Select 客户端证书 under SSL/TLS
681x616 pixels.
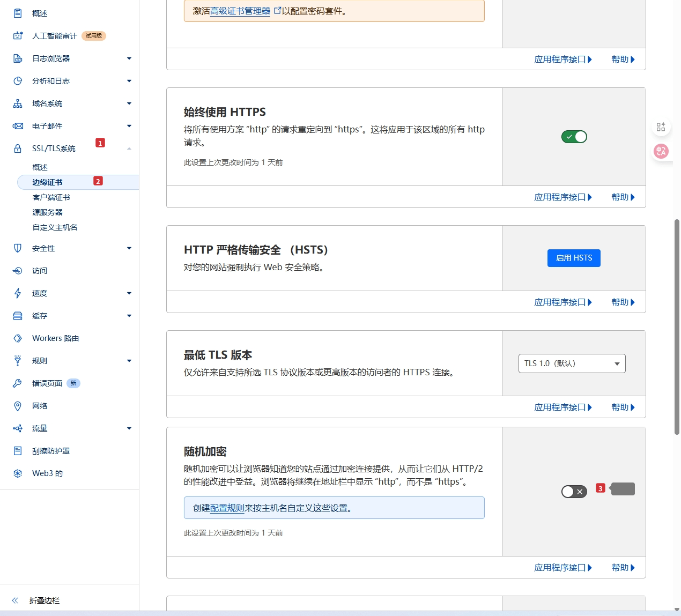pyautogui.click(x=51, y=197)
